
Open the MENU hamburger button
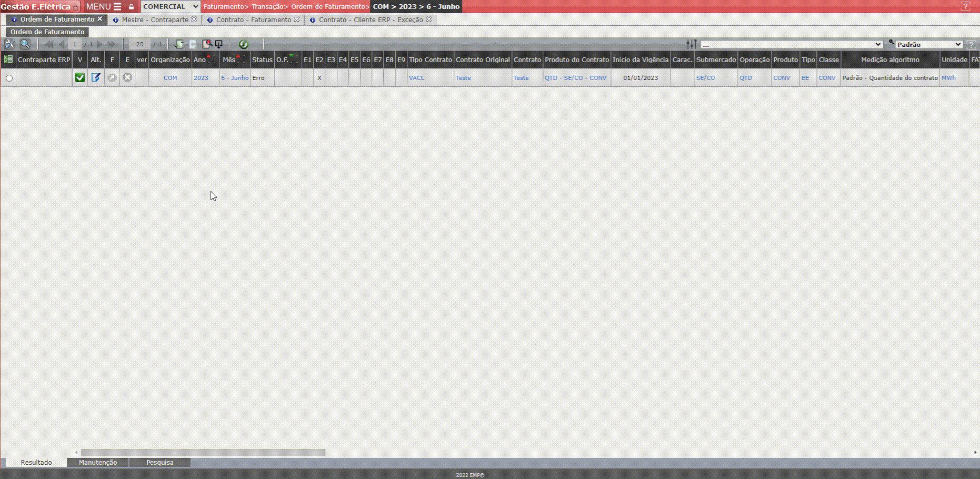click(x=104, y=7)
